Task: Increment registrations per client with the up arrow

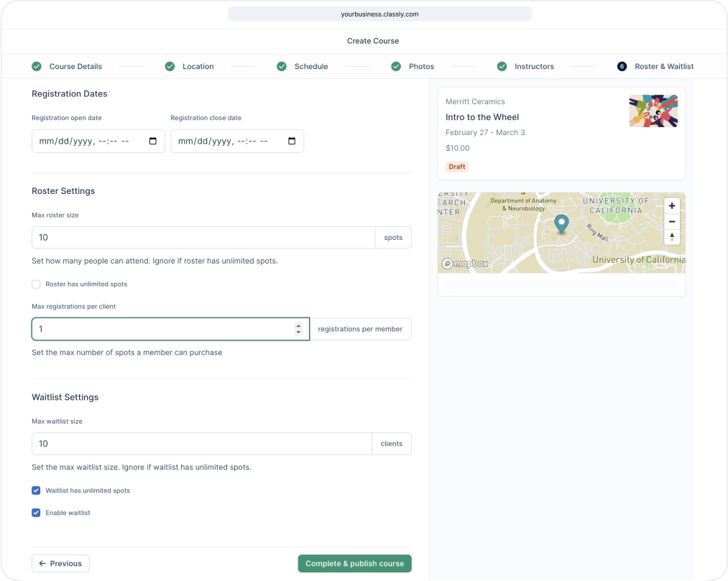Action: tap(299, 325)
